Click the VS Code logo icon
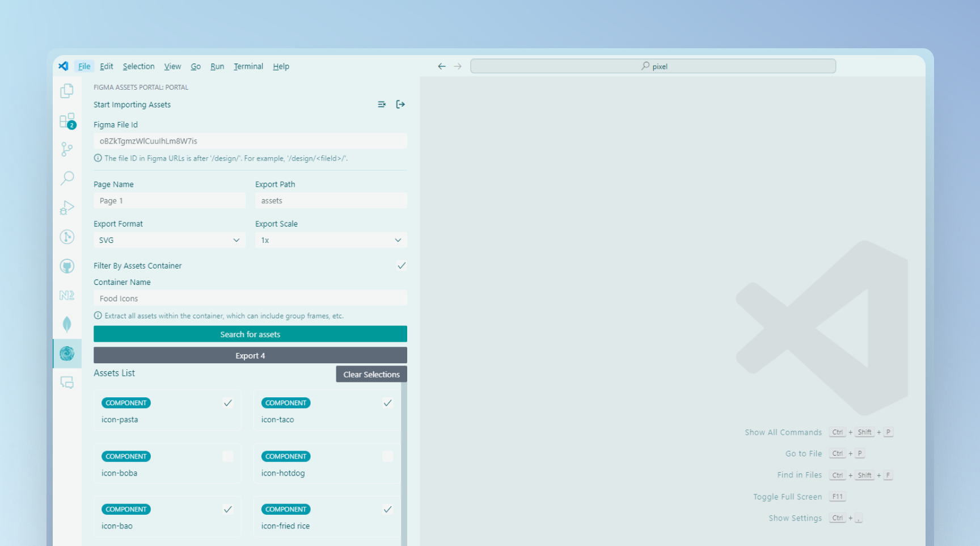Screen dimensions: 980x546 pyautogui.click(x=64, y=66)
